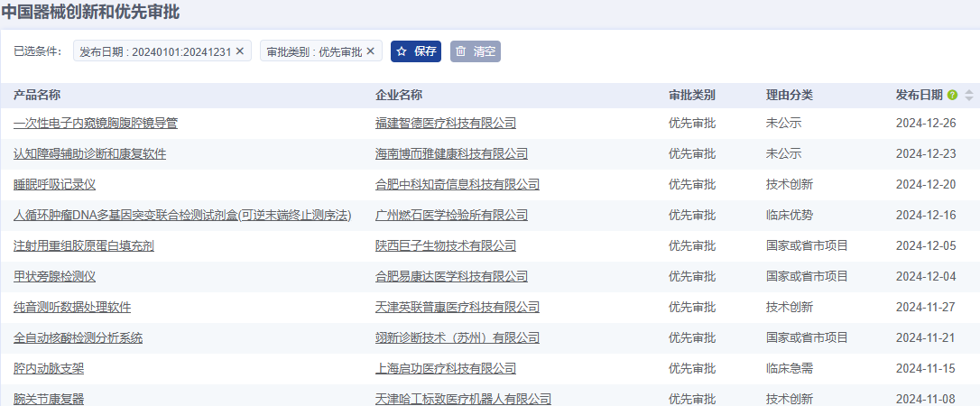Click the 发布日期 column header text
Screen dimensions: 980x406
[x=919, y=96]
